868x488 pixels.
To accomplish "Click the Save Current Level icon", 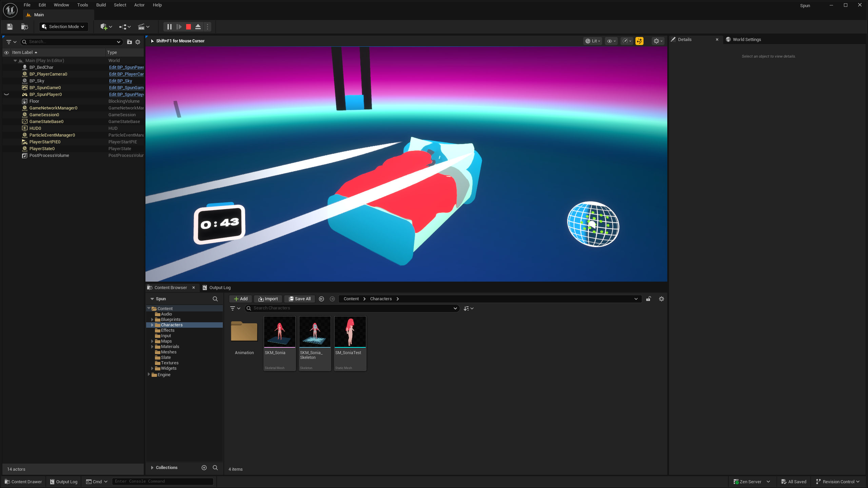I will tap(10, 27).
